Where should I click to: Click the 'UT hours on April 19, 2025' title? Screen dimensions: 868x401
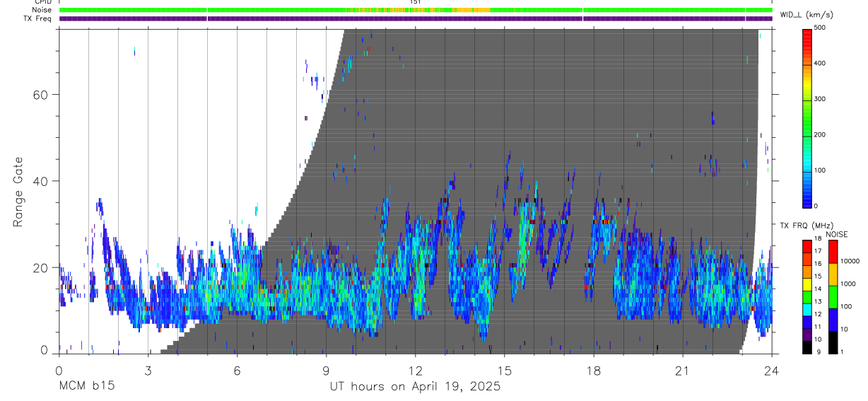coord(415,386)
